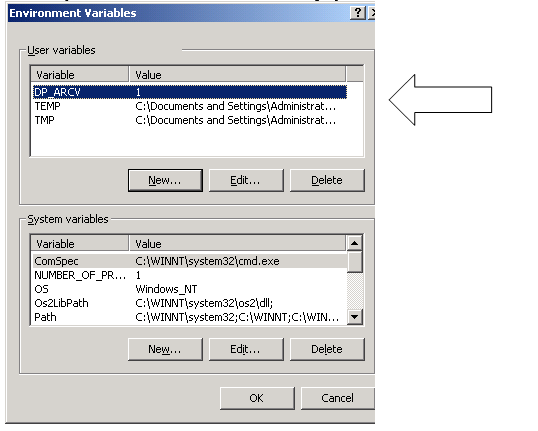Select the TMP user variable
The width and height of the screenshot is (538, 431).
pos(190,120)
